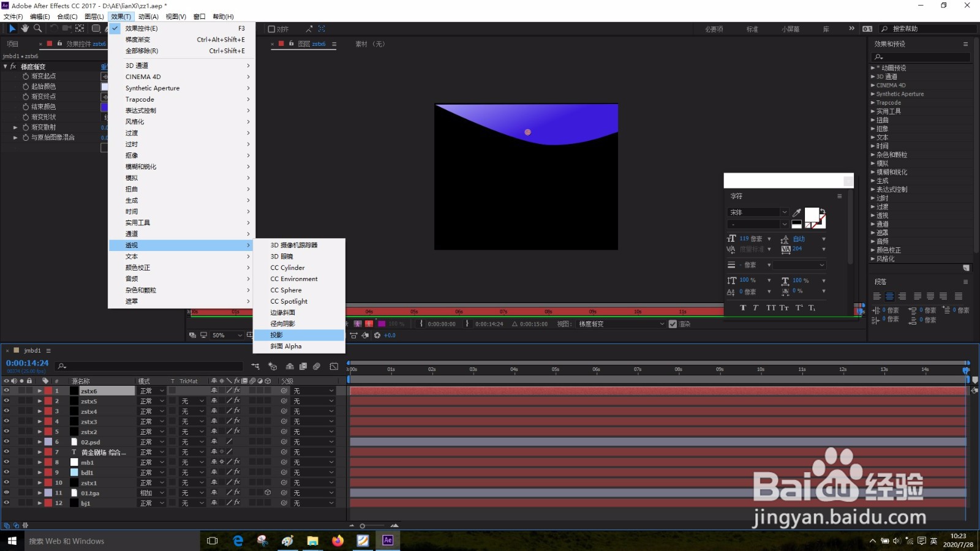Open TrkMat dropdown for layer zstx2
This screenshot has height=551, width=980.
(193, 432)
